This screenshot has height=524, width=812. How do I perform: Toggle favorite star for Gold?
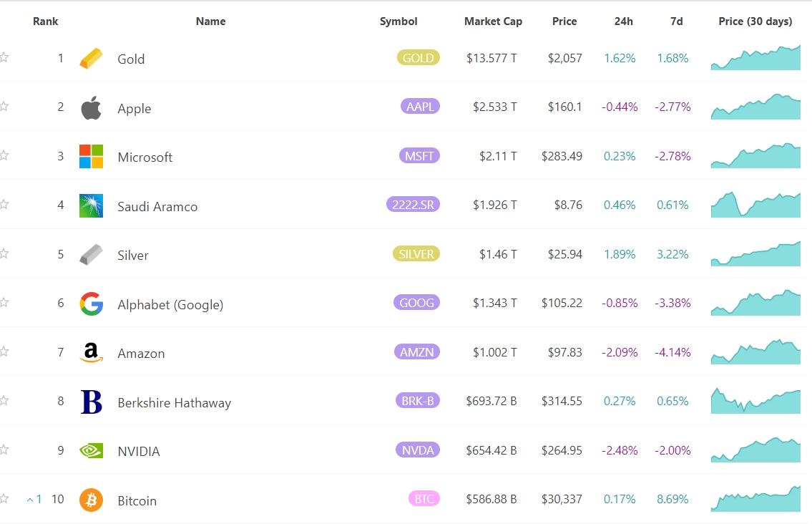click(x=4, y=58)
